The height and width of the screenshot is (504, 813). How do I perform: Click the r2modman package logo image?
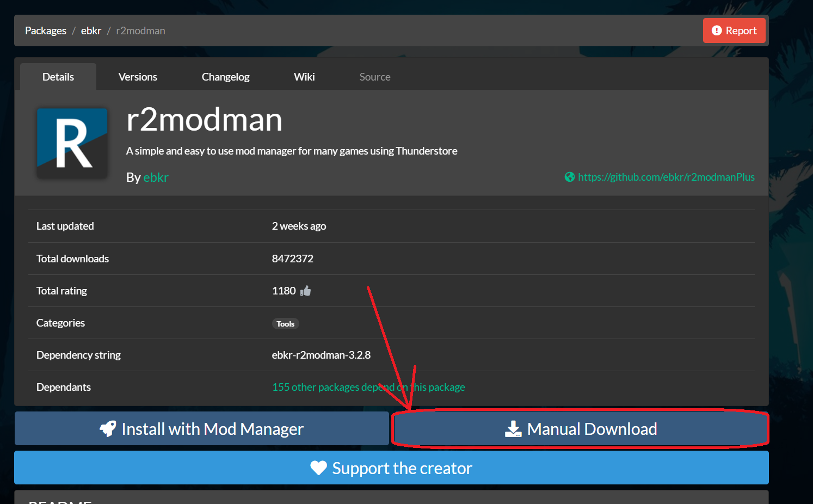point(72,143)
